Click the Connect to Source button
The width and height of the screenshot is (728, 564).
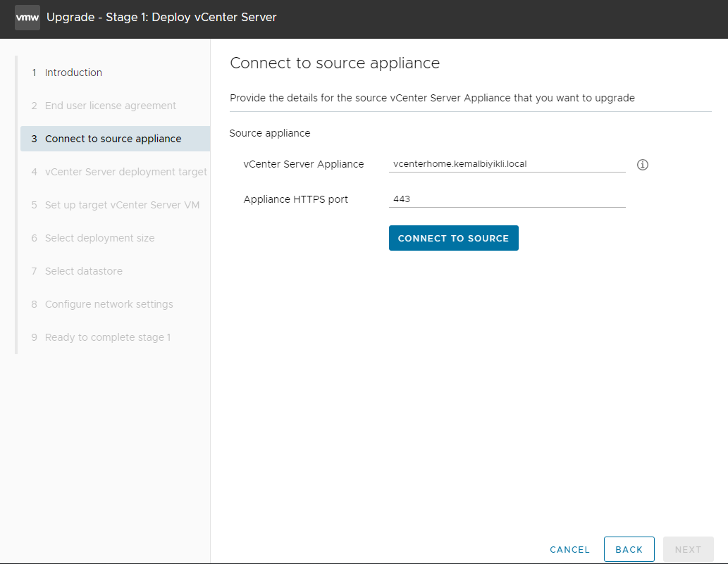pos(454,238)
